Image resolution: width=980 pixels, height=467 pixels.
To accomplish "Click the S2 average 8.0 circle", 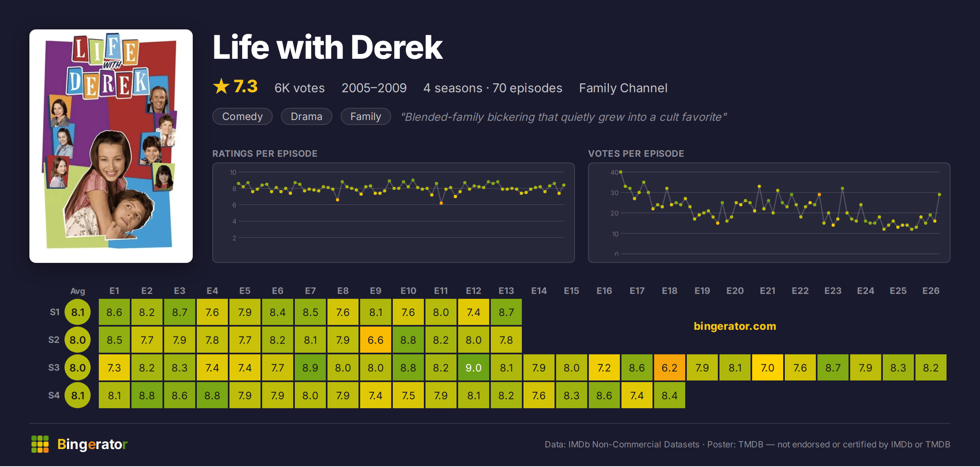I will (78, 340).
